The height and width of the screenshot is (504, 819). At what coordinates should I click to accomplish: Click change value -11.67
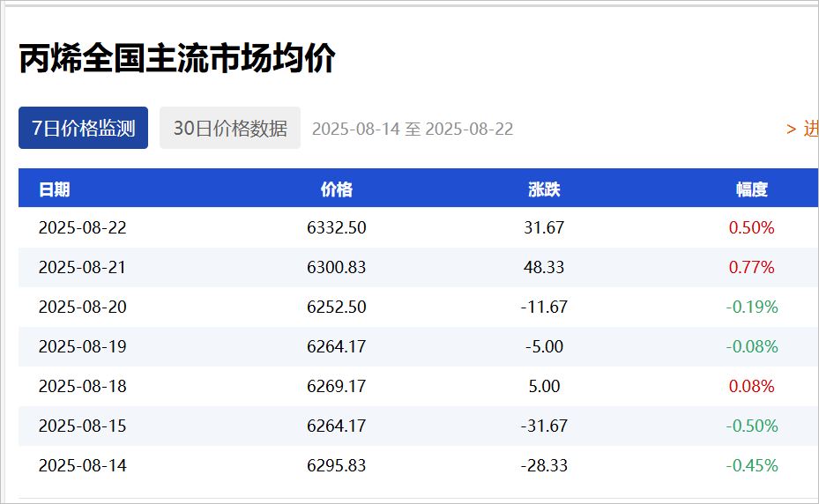pyautogui.click(x=544, y=308)
